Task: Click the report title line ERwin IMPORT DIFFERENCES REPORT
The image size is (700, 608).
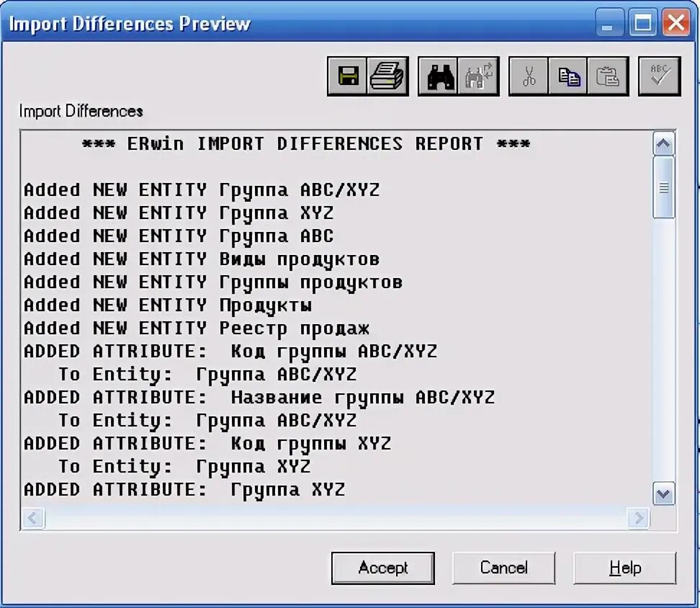Action: tap(306, 144)
